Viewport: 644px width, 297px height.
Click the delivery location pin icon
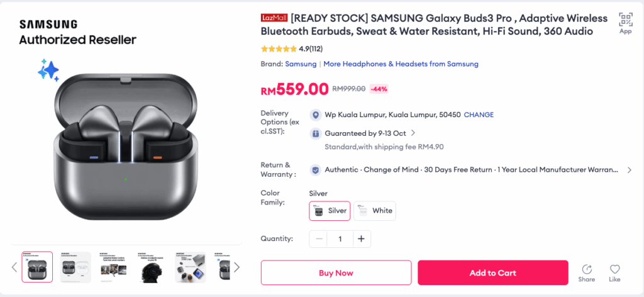pos(316,115)
